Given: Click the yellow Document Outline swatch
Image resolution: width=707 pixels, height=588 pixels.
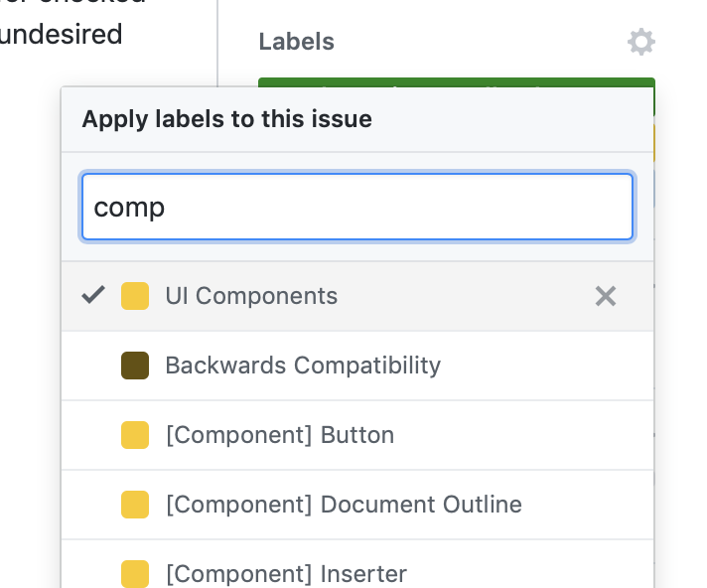Looking at the screenshot, I should point(135,505).
